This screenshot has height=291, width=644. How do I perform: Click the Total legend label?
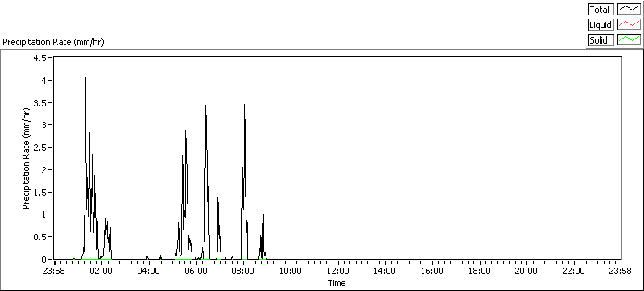(x=601, y=10)
